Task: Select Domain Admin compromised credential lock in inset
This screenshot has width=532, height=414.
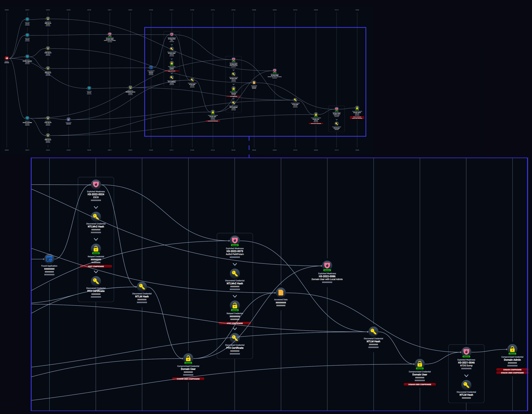Action: tap(512, 349)
